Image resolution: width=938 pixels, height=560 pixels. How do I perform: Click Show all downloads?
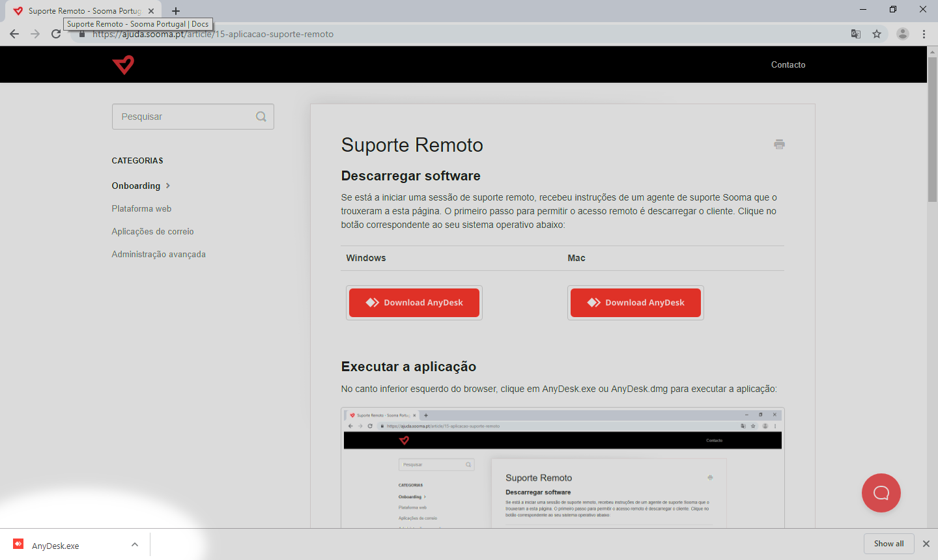[888, 544]
